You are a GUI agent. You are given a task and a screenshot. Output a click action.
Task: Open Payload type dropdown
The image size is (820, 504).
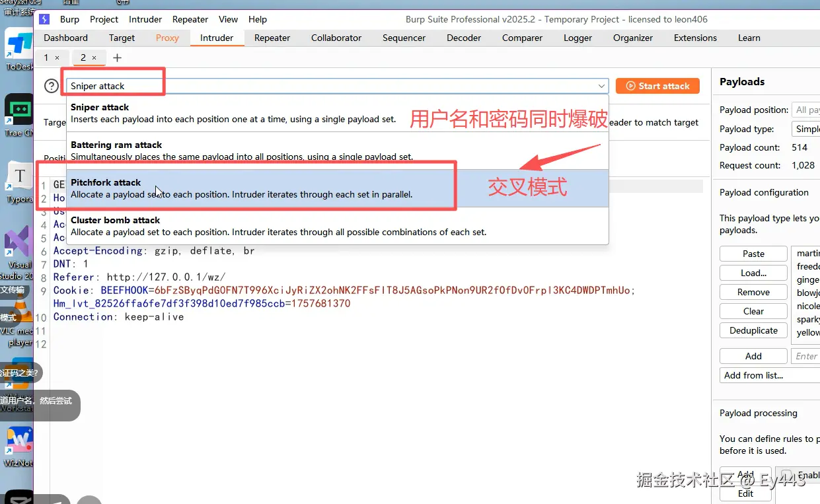(806, 129)
